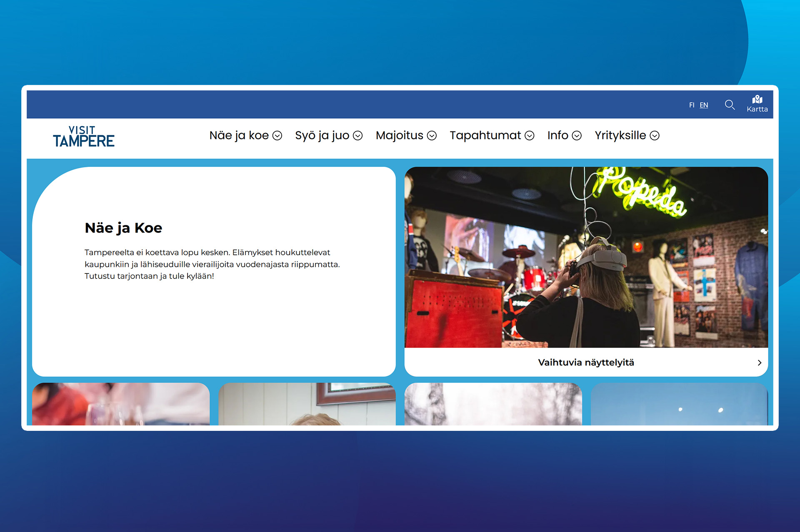The width and height of the screenshot is (800, 532).
Task: Click the arrow next to Vaihtuvia näyttelyitä
Action: point(759,363)
